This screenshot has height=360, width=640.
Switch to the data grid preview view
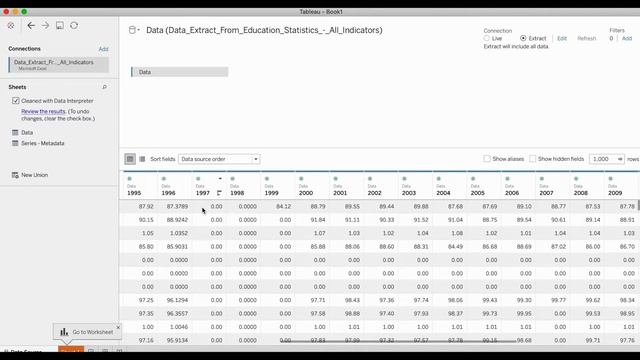coord(130,159)
